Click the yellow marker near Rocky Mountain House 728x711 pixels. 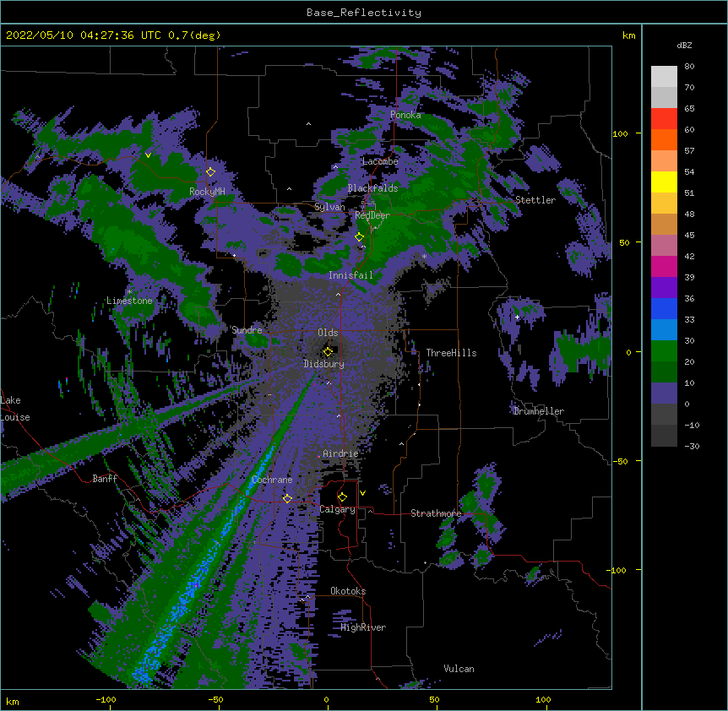[x=211, y=172]
